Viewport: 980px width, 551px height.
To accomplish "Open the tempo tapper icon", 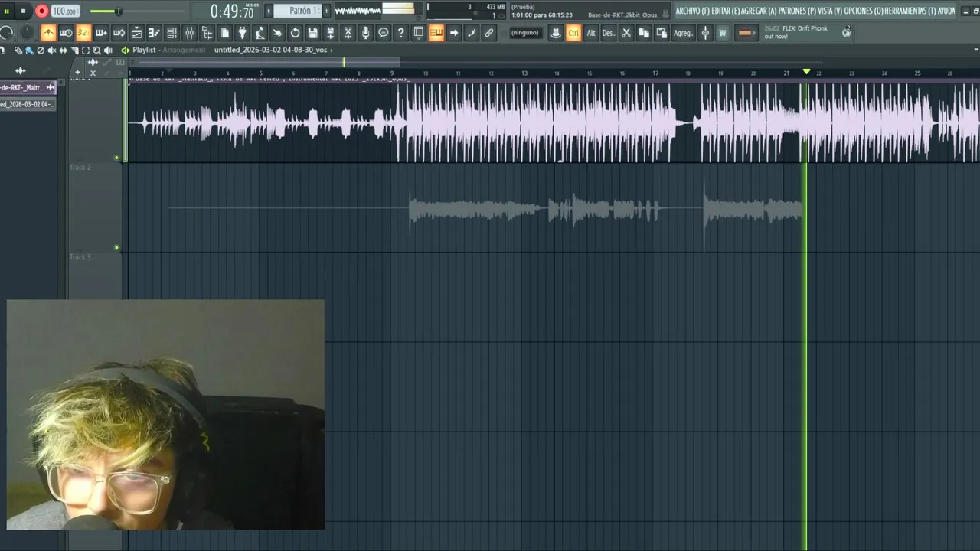I will click(x=260, y=33).
